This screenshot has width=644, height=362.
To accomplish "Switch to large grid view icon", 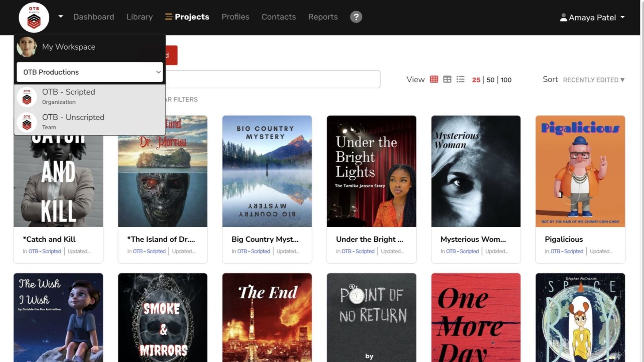I will pyautogui.click(x=434, y=79).
